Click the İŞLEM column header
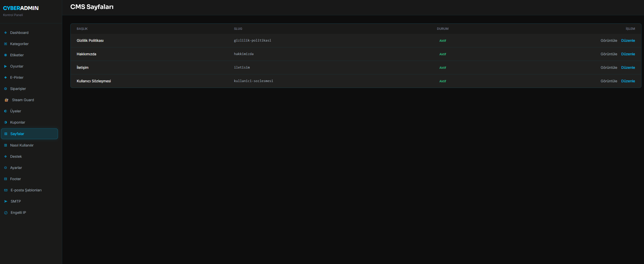Image resolution: width=644 pixels, height=264 pixels. (630, 29)
